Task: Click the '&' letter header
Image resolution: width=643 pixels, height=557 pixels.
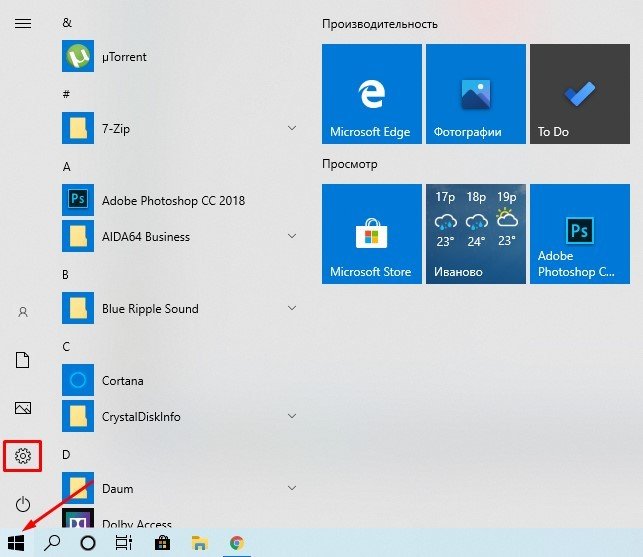Action: coord(67,23)
